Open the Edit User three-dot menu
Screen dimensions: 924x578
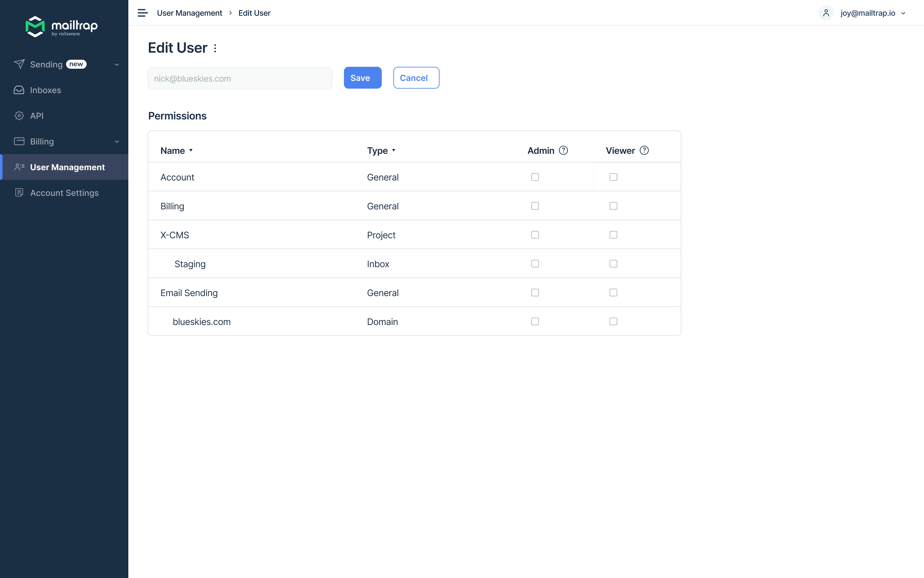215,48
